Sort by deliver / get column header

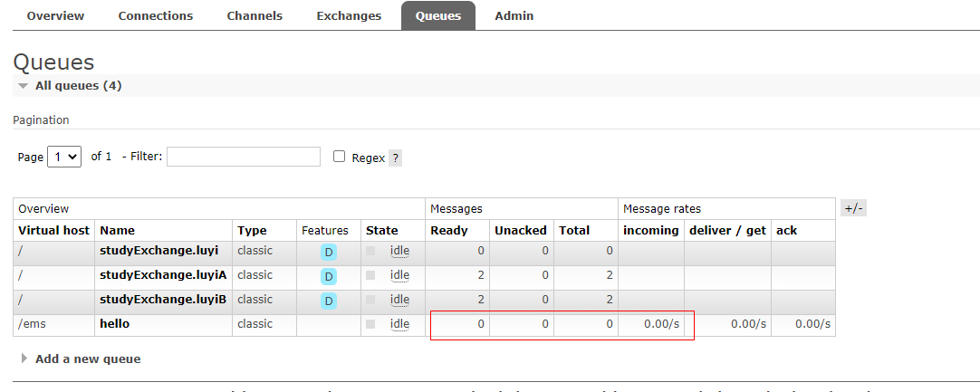pyautogui.click(x=727, y=230)
